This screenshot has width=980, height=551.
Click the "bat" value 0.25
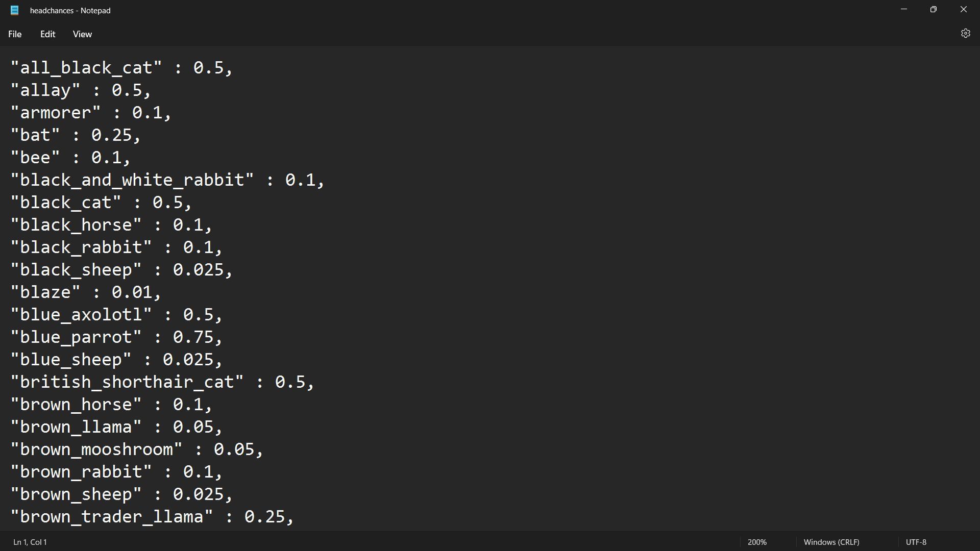coord(111,135)
